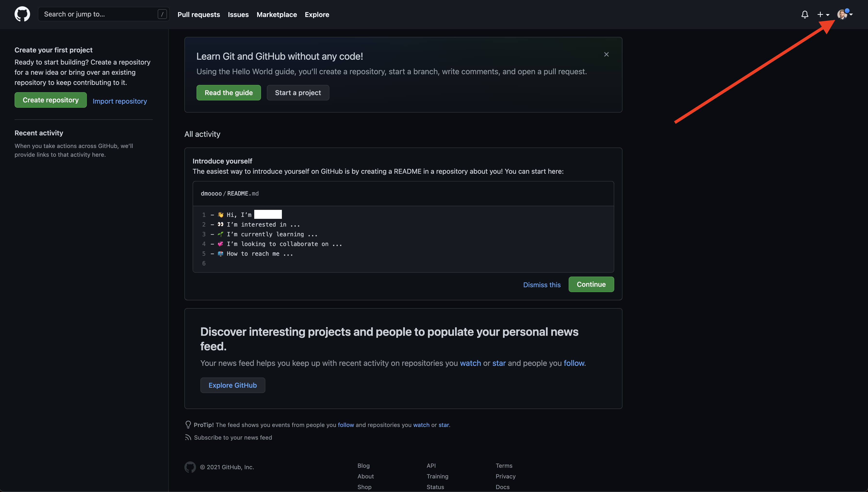Screen dimensions: 868x492
Task: Click the RSS feed icon near Subscribe
Action: (x=188, y=437)
